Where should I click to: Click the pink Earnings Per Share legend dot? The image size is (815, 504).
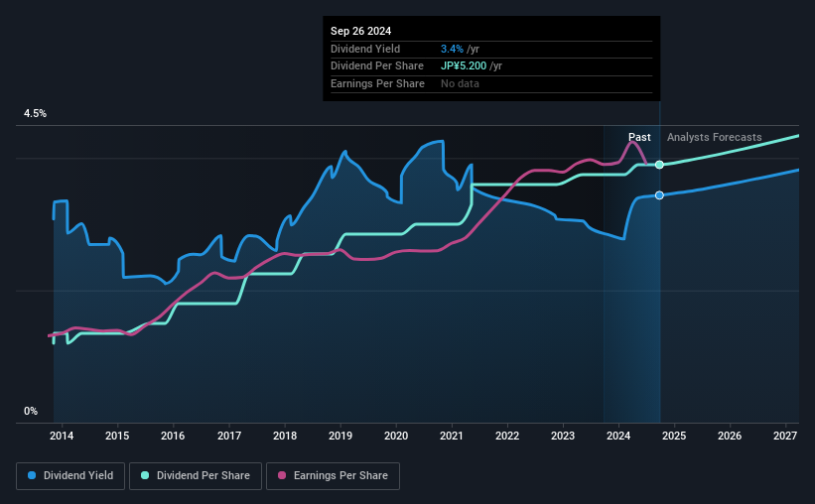point(282,475)
